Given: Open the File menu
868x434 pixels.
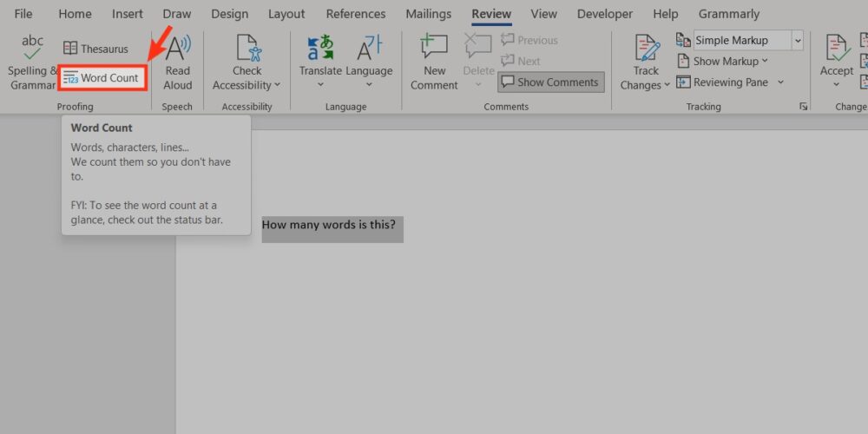Looking at the screenshot, I should point(23,14).
